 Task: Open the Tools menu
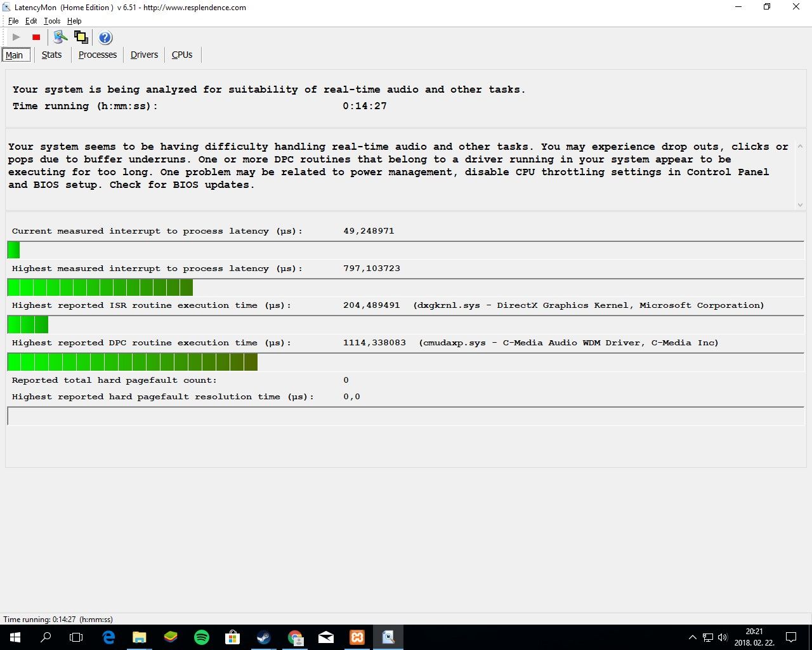52,21
